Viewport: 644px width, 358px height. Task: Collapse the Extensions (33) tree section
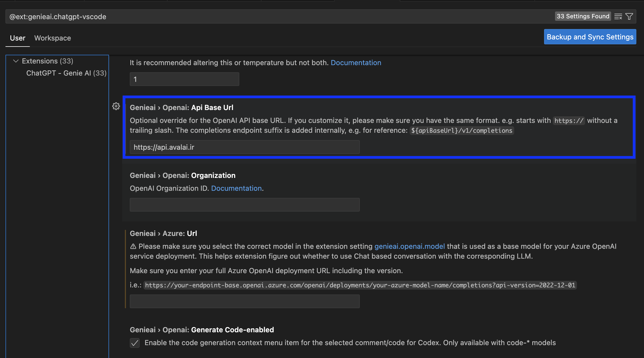[16, 61]
